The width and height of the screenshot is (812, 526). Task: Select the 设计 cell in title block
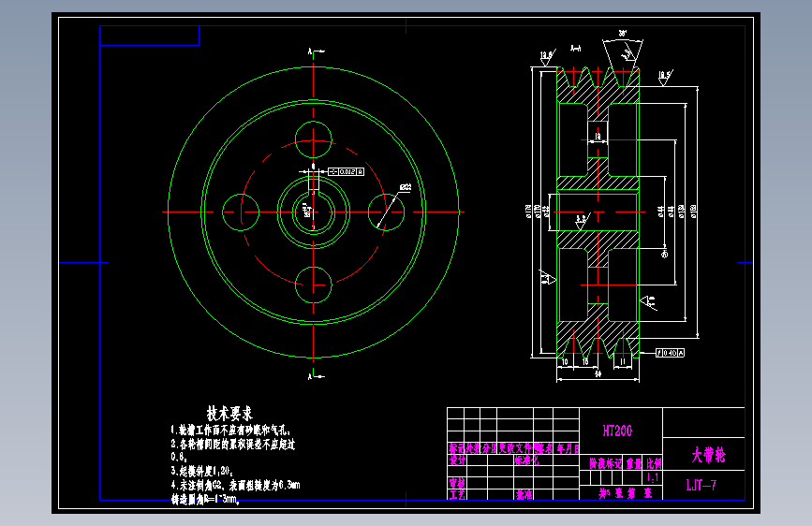tap(457, 460)
